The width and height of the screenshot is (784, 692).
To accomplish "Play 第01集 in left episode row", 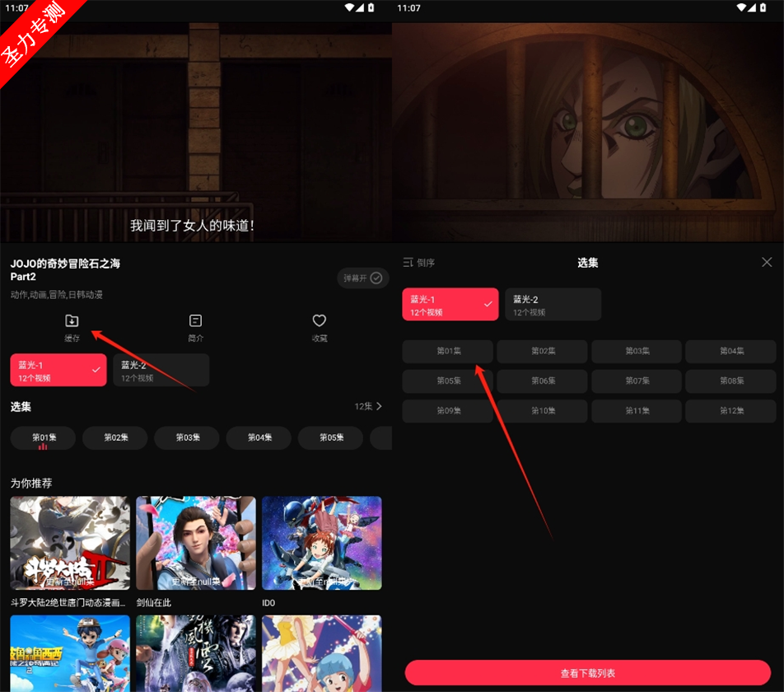I will [x=44, y=438].
